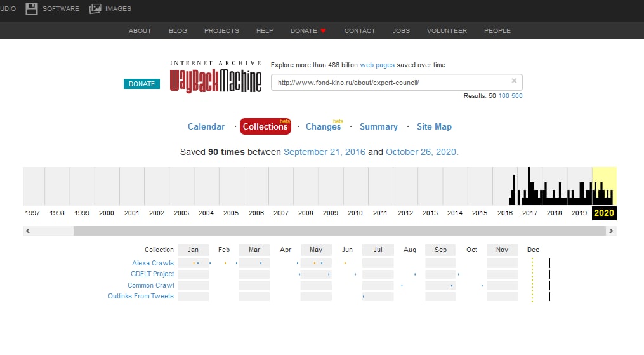This screenshot has height=355, width=644.
Task: Switch to the Site Map tab
Action: [x=434, y=126]
